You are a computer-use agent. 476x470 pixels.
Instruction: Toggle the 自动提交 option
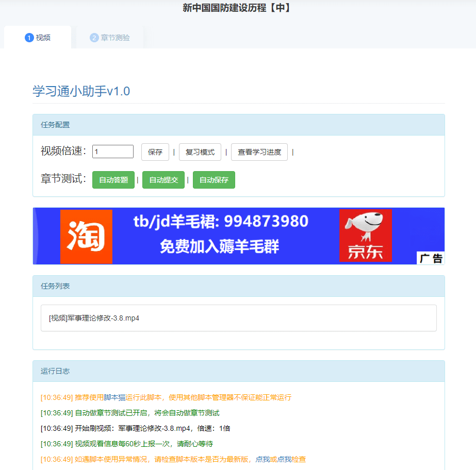click(x=163, y=180)
